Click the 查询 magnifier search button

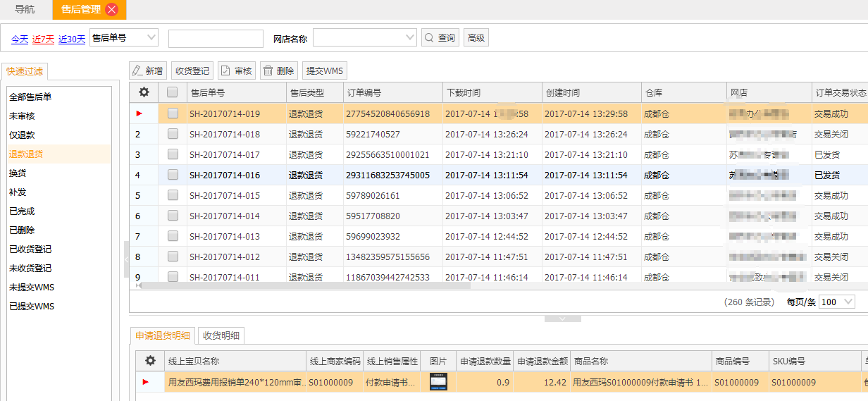pyautogui.click(x=440, y=38)
